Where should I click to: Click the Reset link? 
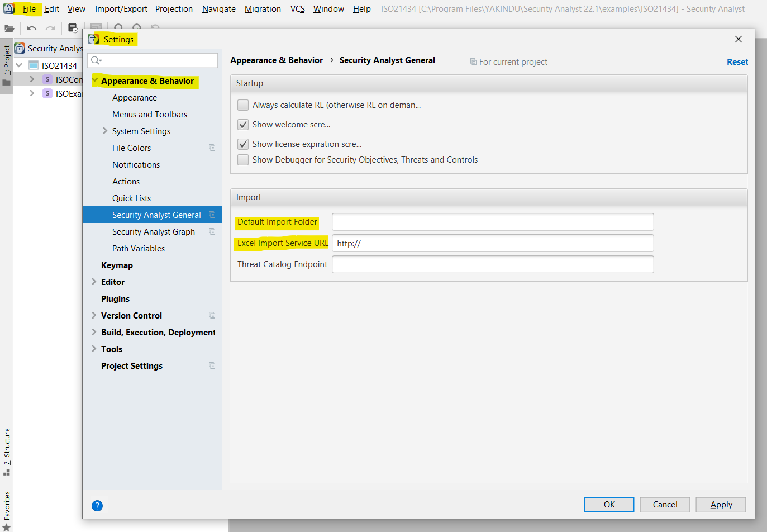(737, 62)
